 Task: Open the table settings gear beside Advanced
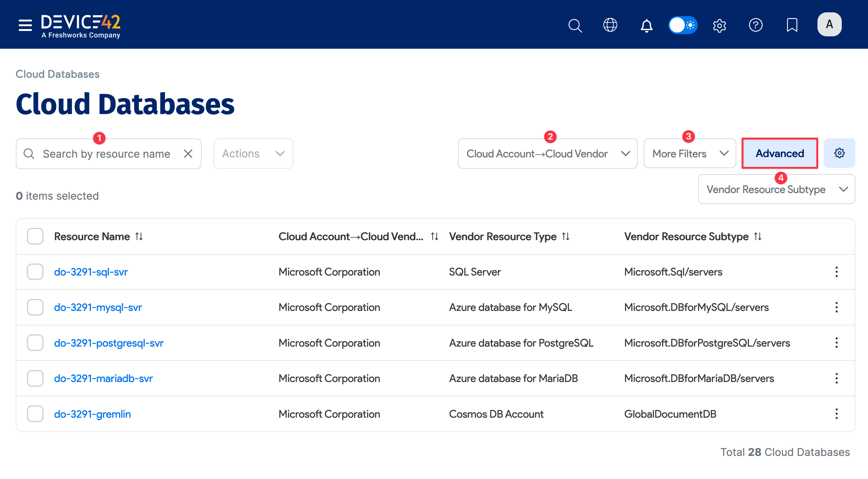839,153
